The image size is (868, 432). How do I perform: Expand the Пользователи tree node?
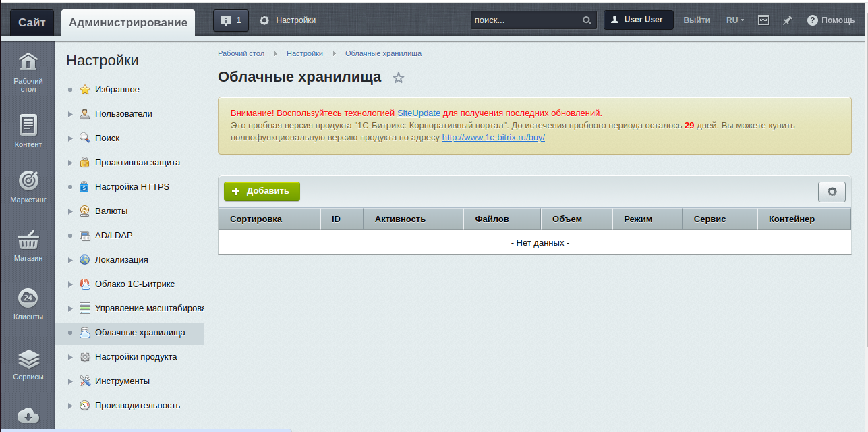point(70,114)
